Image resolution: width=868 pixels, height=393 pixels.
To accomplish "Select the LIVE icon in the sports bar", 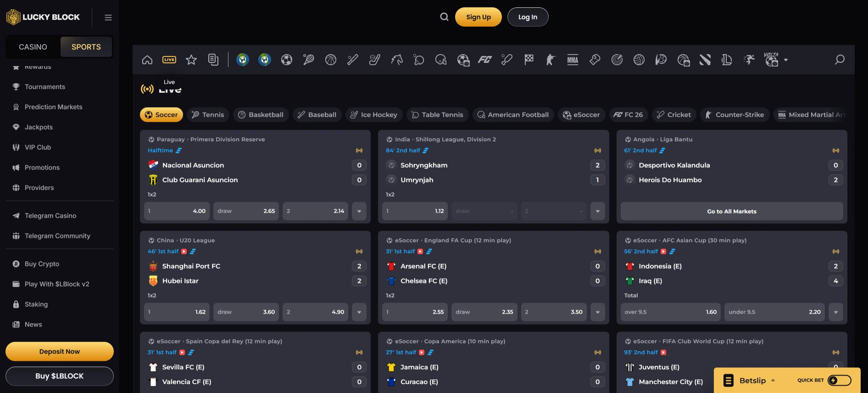I will coord(169,60).
